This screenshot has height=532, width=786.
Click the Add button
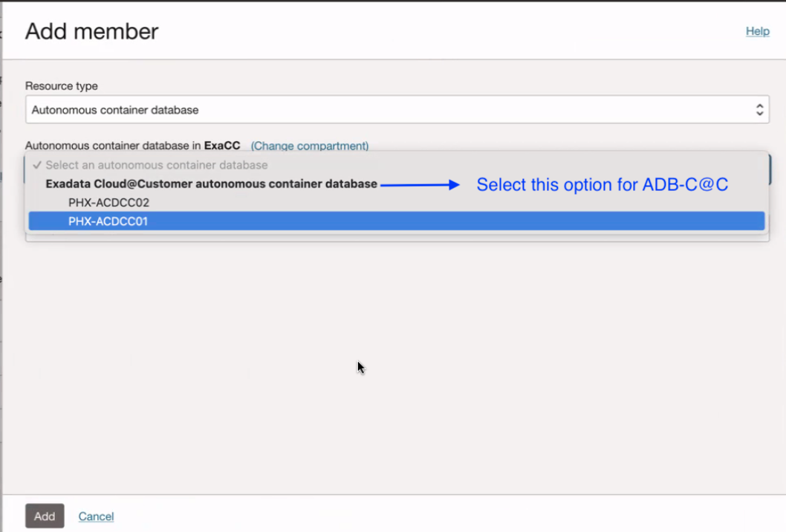pyautogui.click(x=45, y=516)
